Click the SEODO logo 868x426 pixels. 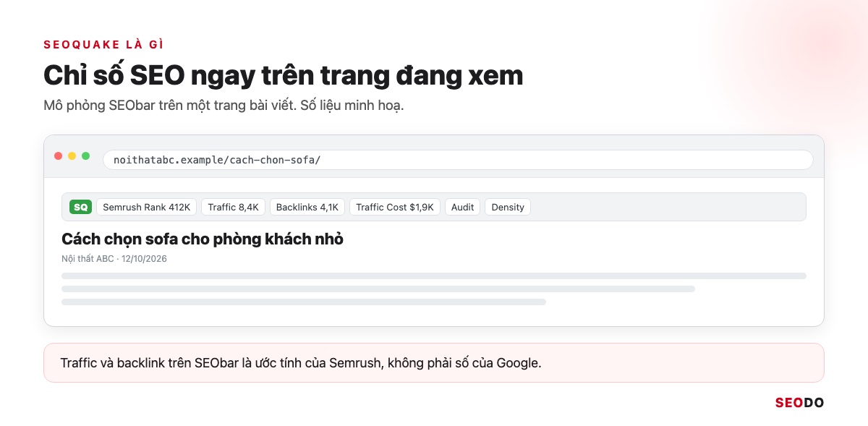coord(799,403)
